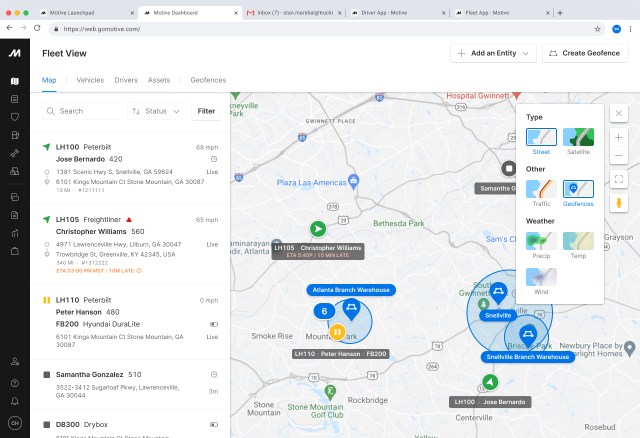
Task: Click the Street View pegman icon
Action: 619,202
